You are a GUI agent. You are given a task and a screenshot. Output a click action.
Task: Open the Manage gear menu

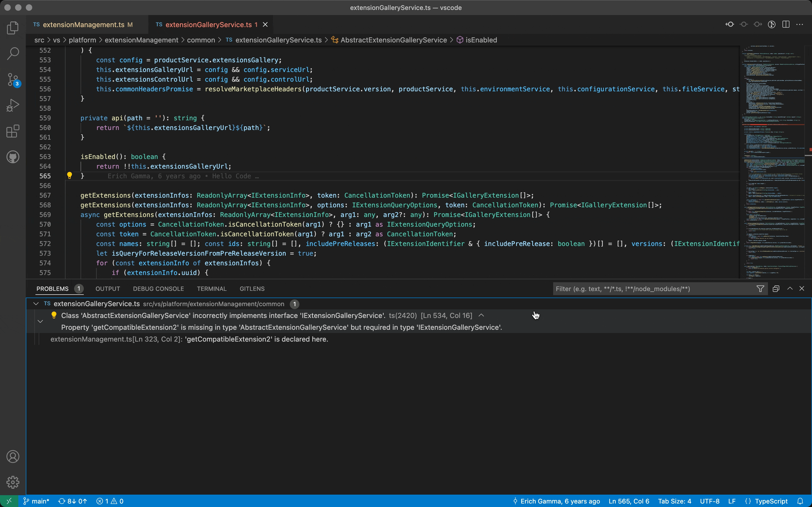pyautogui.click(x=13, y=482)
